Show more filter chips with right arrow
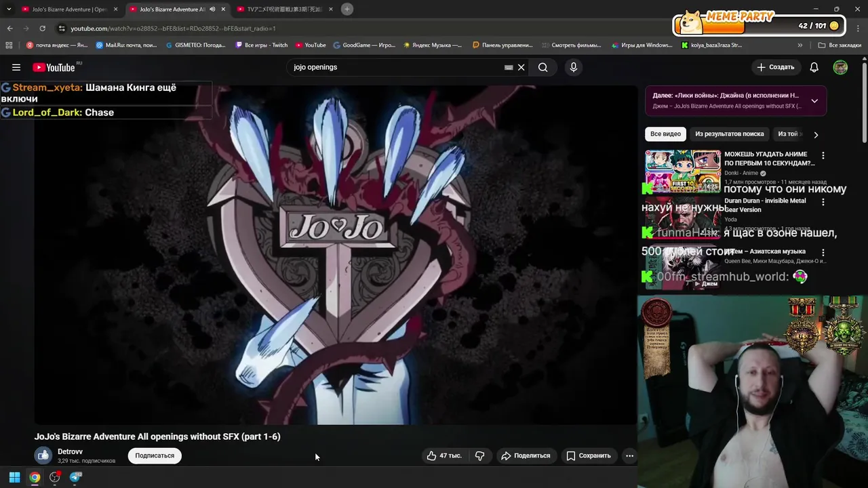The height and width of the screenshot is (488, 868). (x=816, y=134)
